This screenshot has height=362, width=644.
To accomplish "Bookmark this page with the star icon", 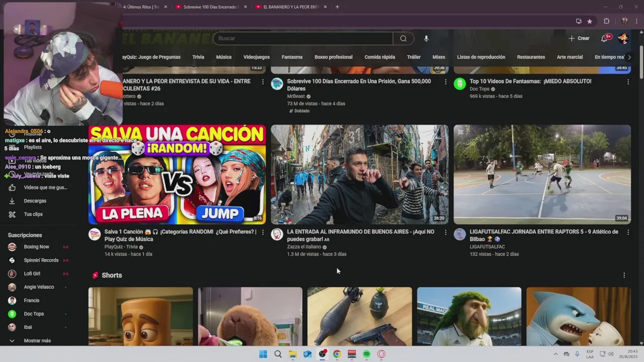I will (x=590, y=21).
